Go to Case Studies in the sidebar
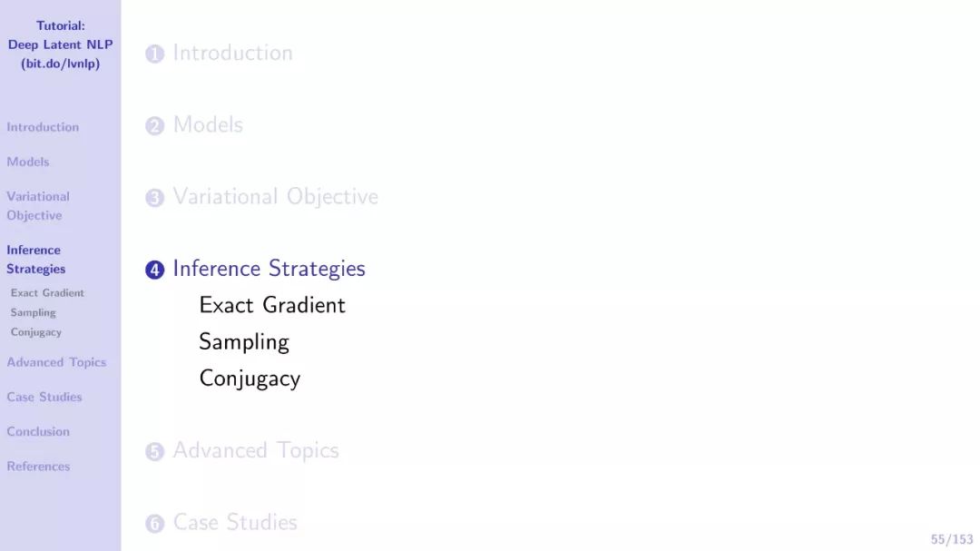The image size is (980, 551). (44, 397)
